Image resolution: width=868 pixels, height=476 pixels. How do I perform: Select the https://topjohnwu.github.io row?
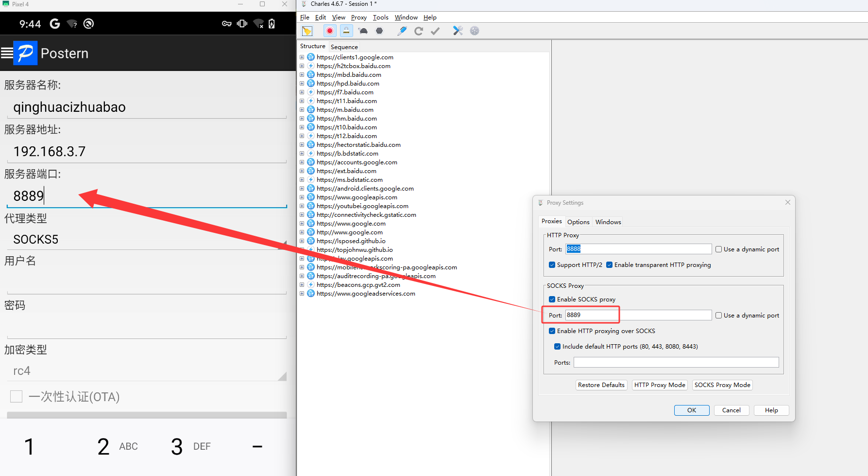(355, 250)
